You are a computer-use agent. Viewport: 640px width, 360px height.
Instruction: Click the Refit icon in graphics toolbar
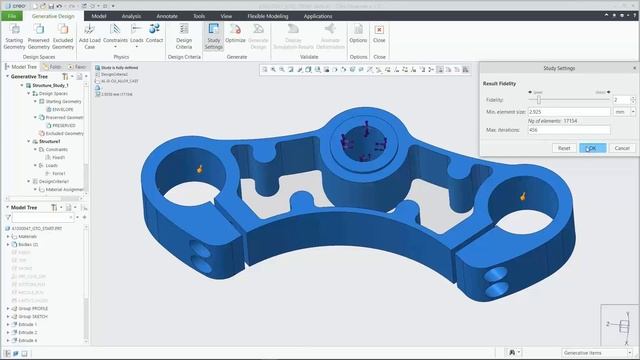[x=265, y=70]
